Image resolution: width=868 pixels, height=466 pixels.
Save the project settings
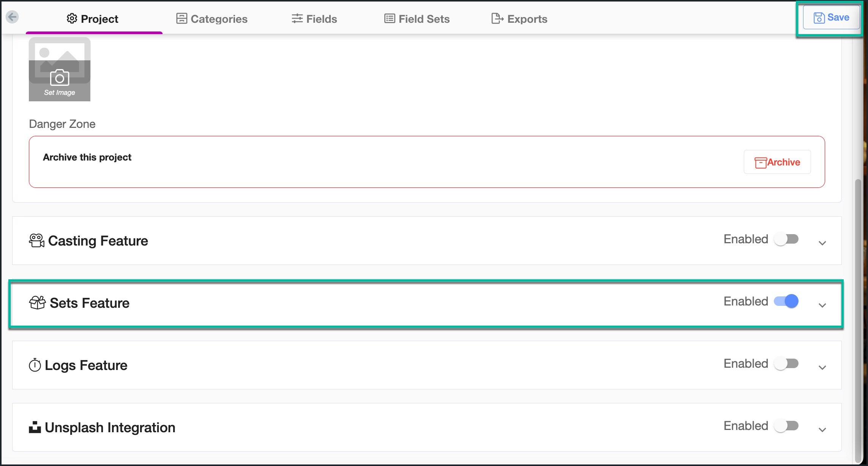tap(831, 17)
